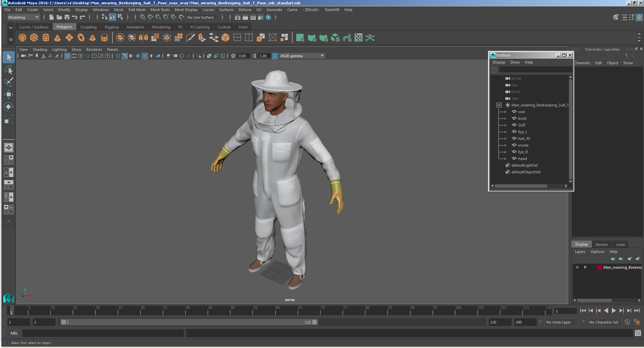Create a polygon plane from the shelf
This screenshot has height=348, width=644.
pos(69,38)
